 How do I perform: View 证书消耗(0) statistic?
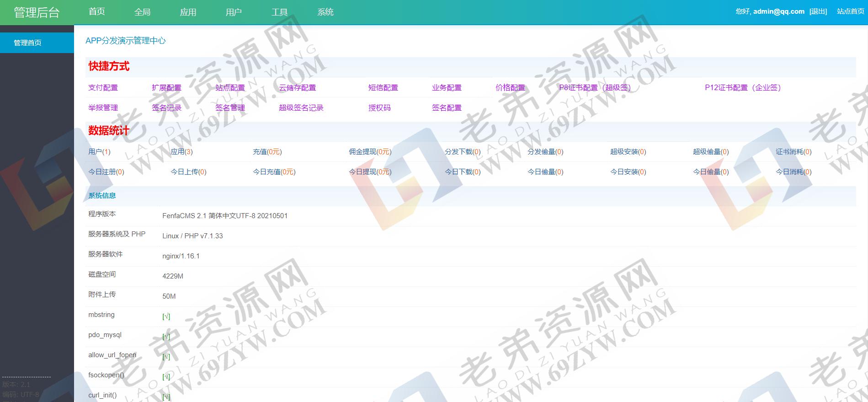pyautogui.click(x=794, y=151)
